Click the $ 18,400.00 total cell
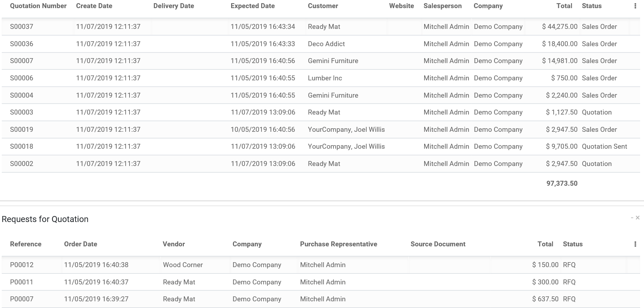The height and width of the screenshot is (308, 644). point(560,44)
